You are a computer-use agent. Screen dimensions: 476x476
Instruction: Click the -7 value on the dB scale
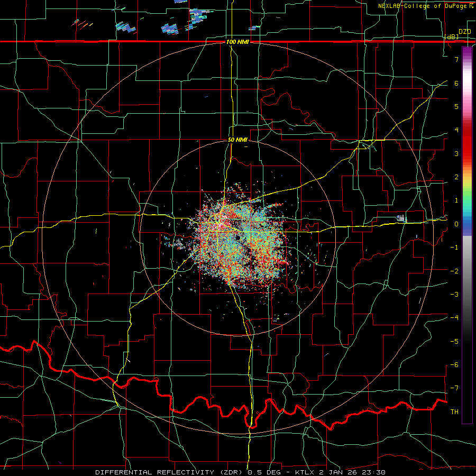pyautogui.click(x=454, y=388)
